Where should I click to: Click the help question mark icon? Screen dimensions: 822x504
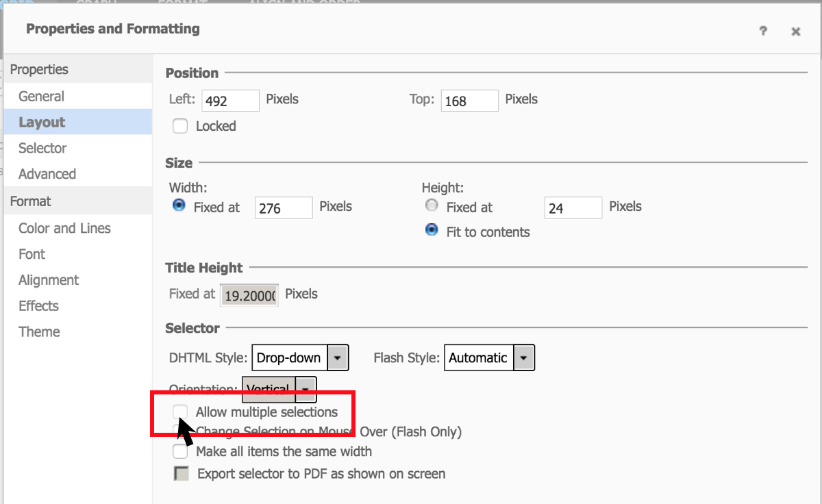tap(763, 31)
